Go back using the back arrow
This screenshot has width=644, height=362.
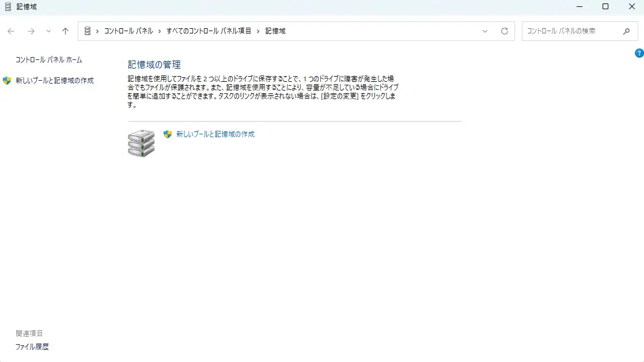click(11, 31)
